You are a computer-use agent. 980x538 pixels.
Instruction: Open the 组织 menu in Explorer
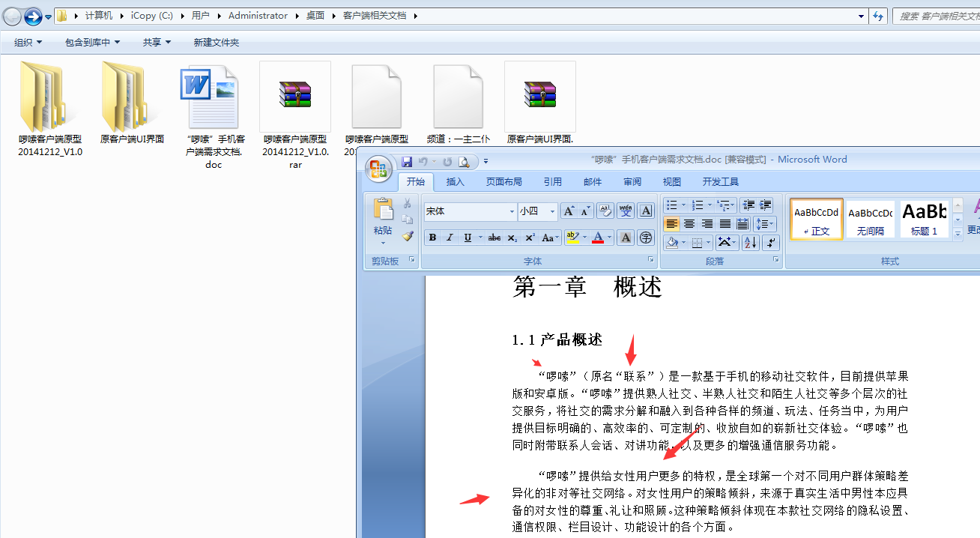point(28,43)
